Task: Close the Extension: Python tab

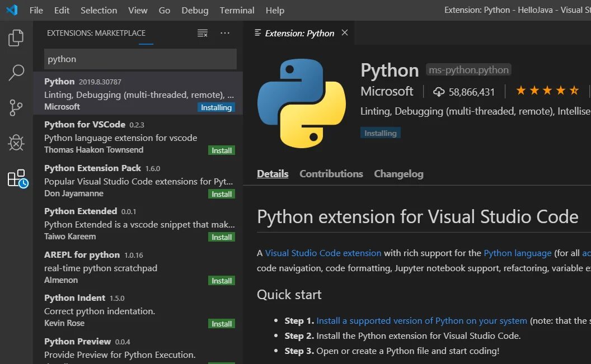Action: (x=345, y=33)
